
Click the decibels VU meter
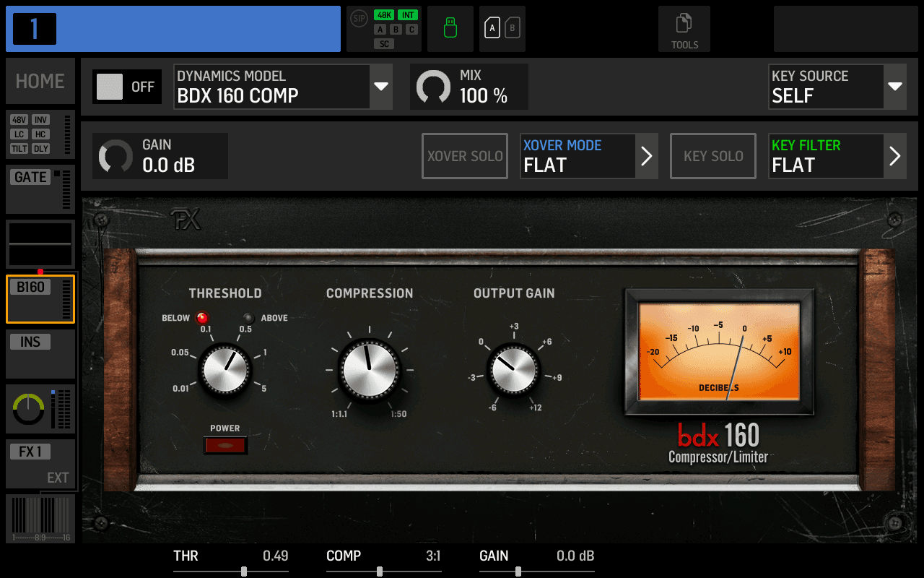point(720,352)
